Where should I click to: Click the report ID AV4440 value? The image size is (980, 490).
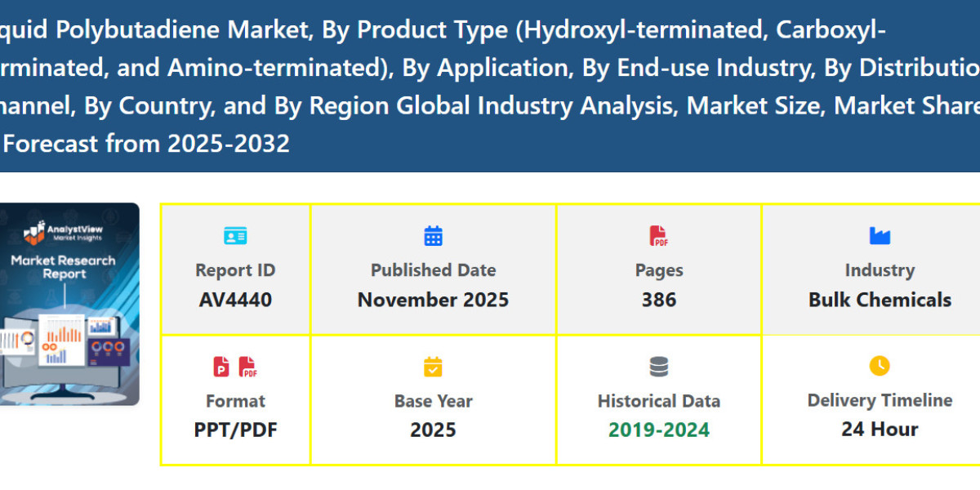point(235,299)
